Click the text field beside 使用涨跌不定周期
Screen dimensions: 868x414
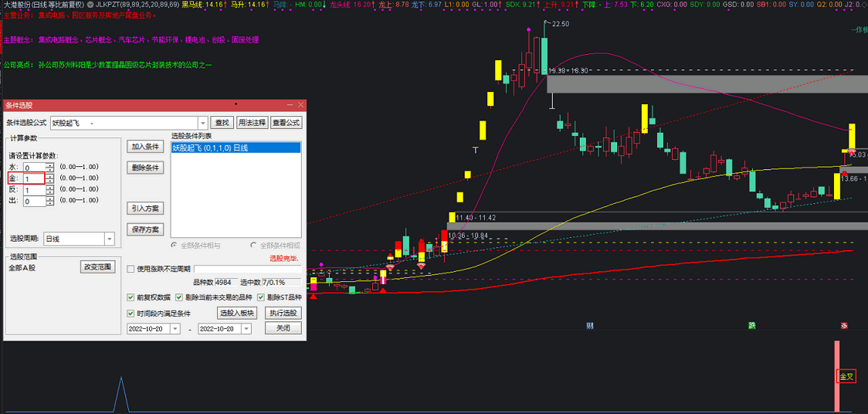(247, 269)
